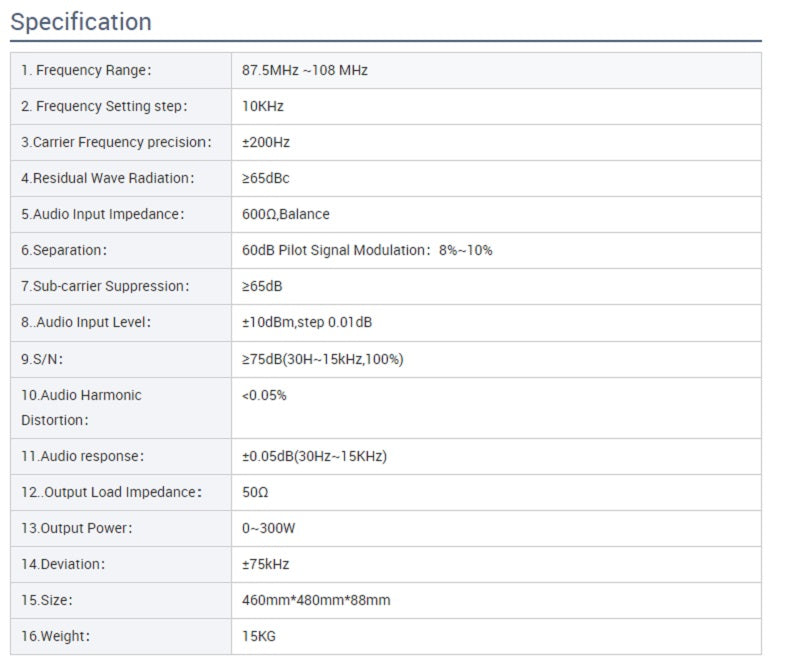
Task: Select the 460mm*480mm*88mm size value
Action: coord(316,600)
